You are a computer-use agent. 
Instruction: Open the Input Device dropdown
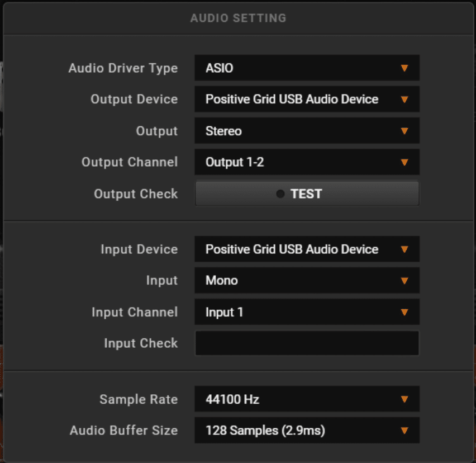pyautogui.click(x=307, y=249)
